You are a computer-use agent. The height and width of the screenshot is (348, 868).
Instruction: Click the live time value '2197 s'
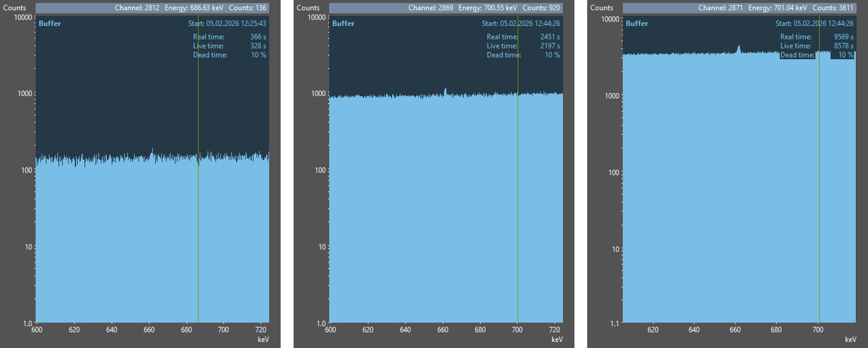click(550, 46)
